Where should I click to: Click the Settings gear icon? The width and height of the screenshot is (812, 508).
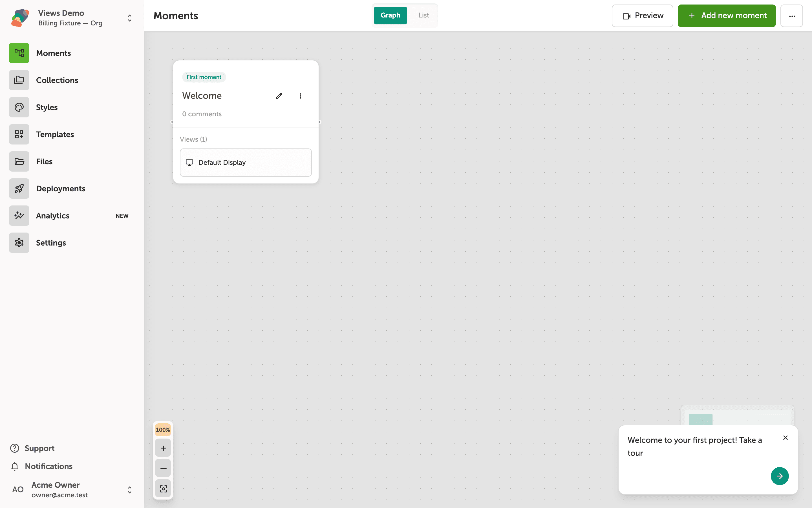pyautogui.click(x=19, y=243)
